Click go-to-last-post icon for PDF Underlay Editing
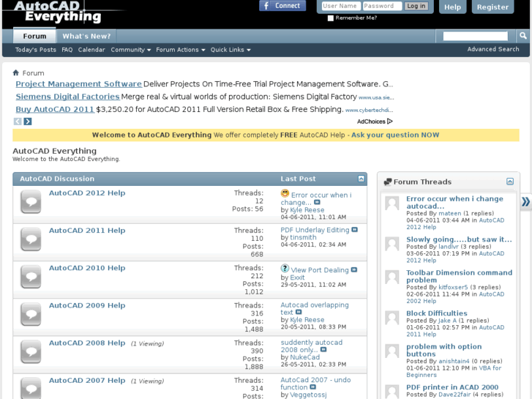The image size is (532, 399). (355, 230)
